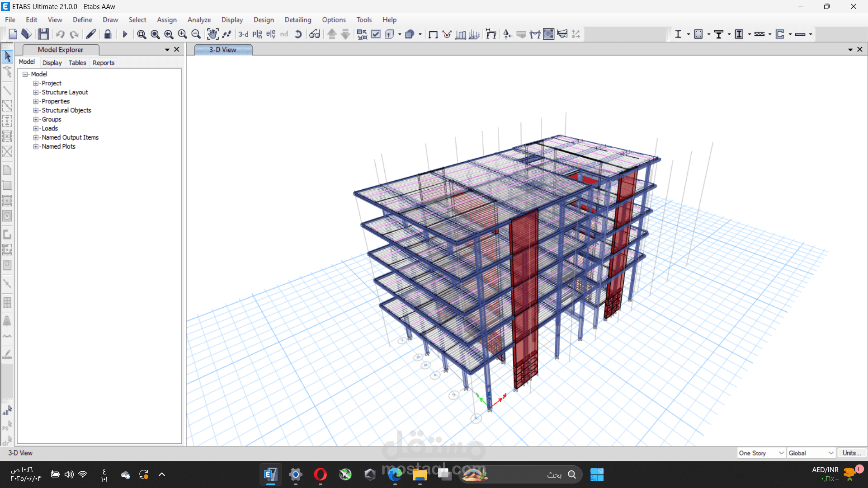This screenshot has height=488, width=868.
Task: Expand the Structural Objects tree node
Action: [x=36, y=110]
